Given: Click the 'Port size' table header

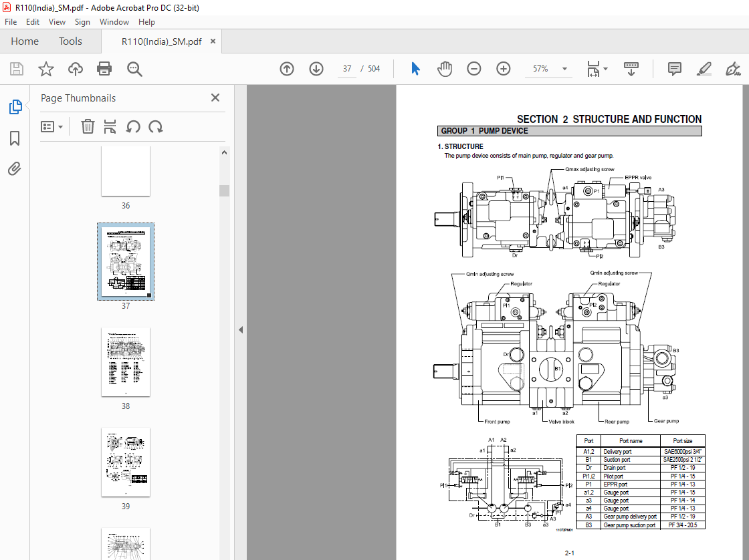Looking at the screenshot, I should coord(683,441).
